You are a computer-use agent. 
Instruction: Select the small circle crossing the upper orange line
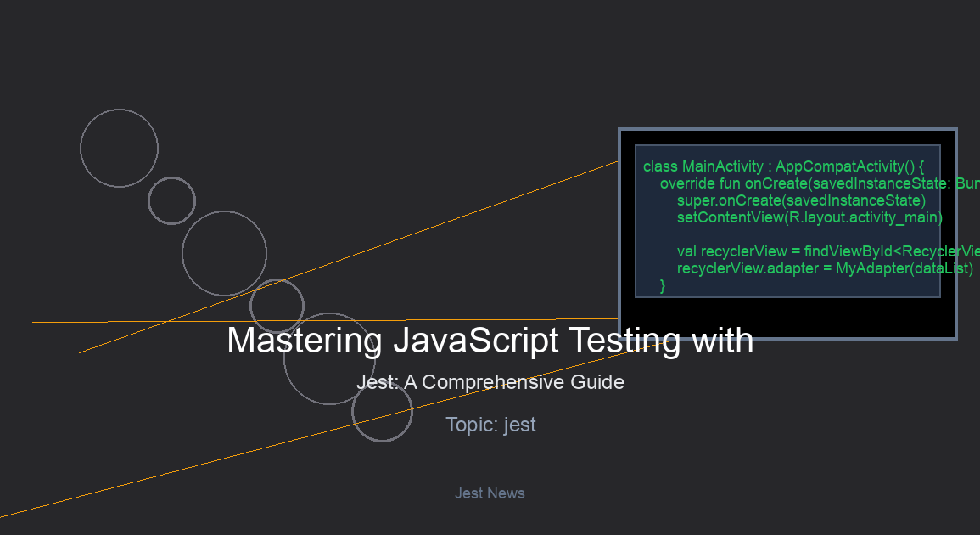click(x=277, y=306)
